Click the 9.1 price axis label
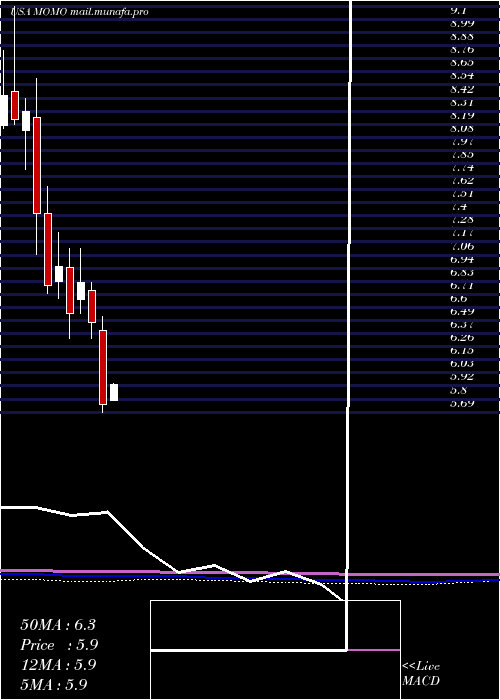The image size is (500, 700). pyautogui.click(x=458, y=10)
